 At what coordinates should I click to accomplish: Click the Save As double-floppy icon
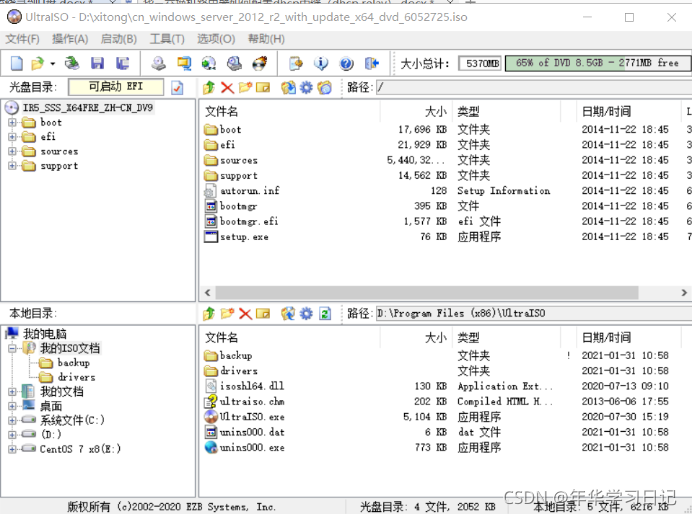(122, 64)
